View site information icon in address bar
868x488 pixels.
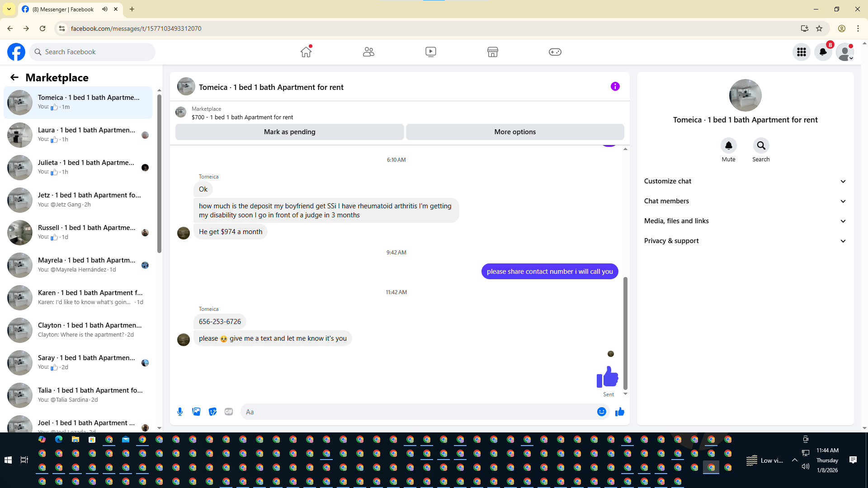[62, 28]
